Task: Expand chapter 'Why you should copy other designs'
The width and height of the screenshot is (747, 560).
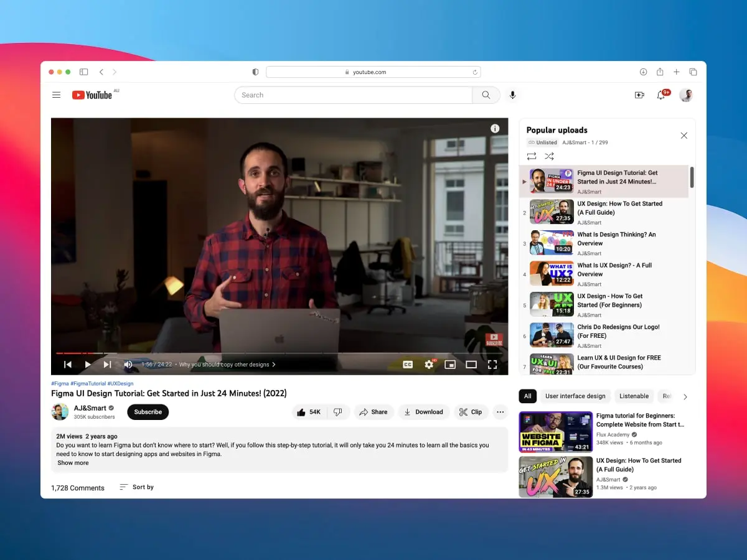Action: [x=227, y=365]
